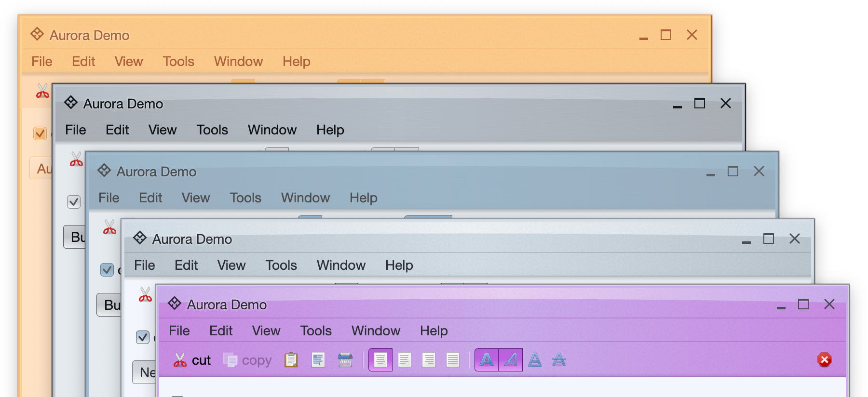Open the Help menu in the light silver window
The image size is (868, 397).
tap(399, 265)
